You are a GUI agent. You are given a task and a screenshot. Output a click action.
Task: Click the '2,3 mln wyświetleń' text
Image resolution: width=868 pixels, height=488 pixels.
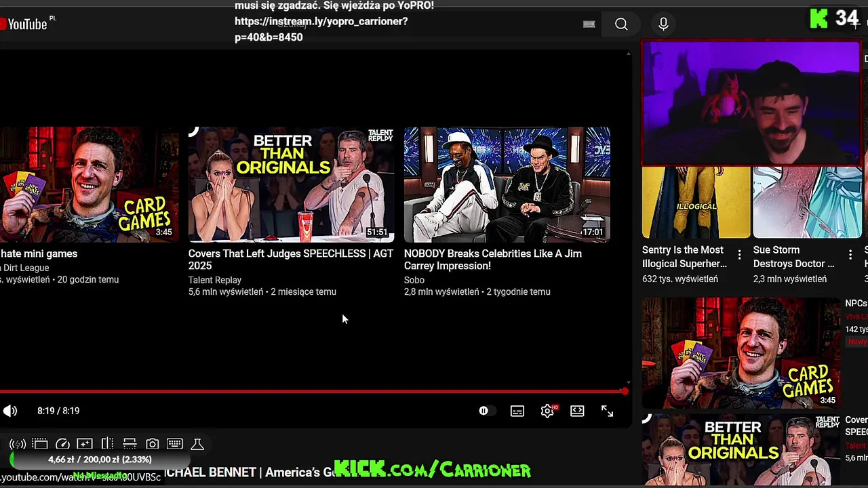(x=790, y=279)
